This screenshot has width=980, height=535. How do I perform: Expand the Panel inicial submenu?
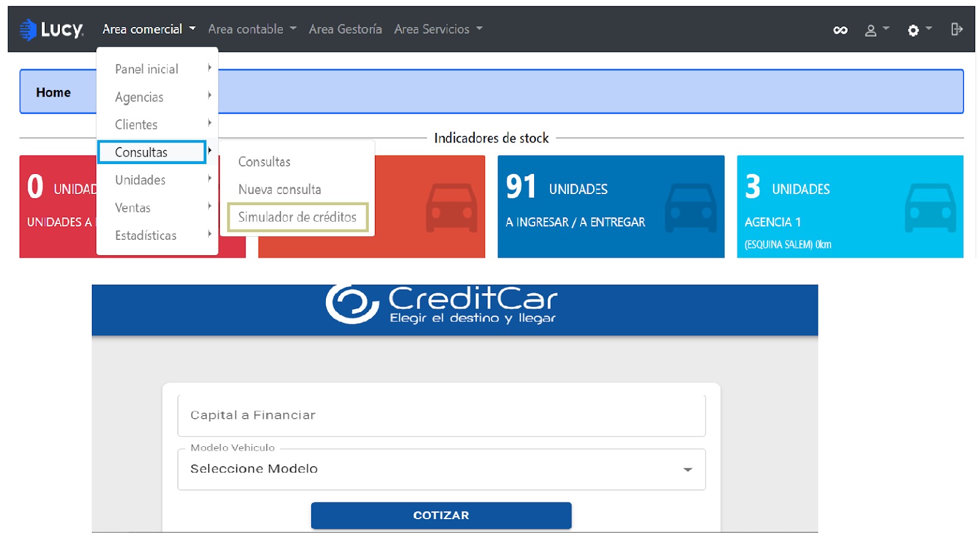(157, 69)
